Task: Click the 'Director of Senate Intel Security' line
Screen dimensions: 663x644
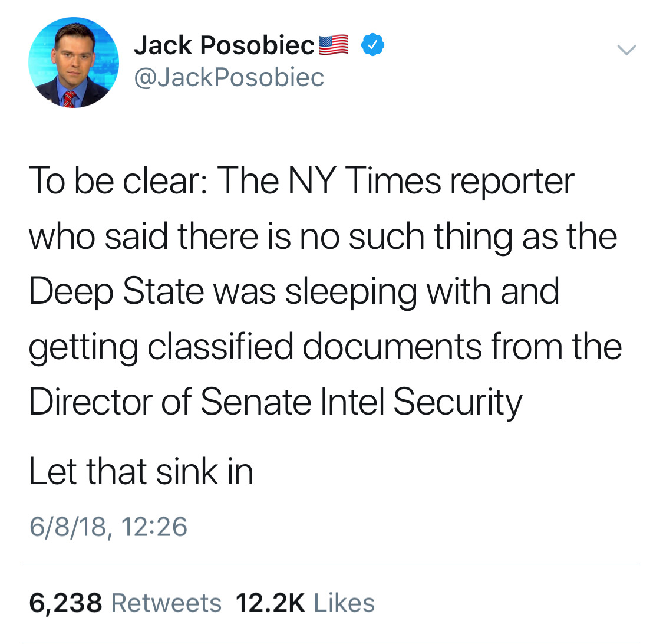Action: 276,402
